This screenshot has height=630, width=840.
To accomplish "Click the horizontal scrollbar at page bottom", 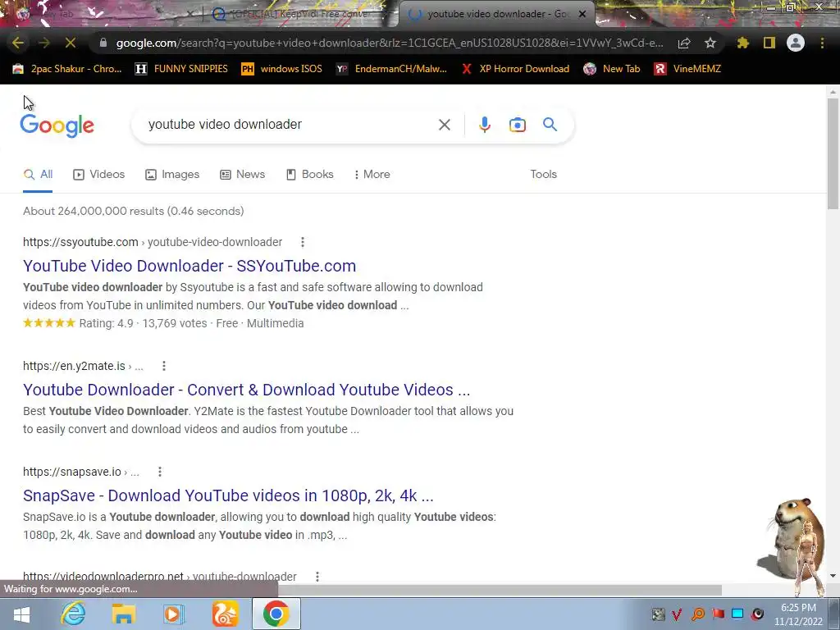I will coord(500,590).
